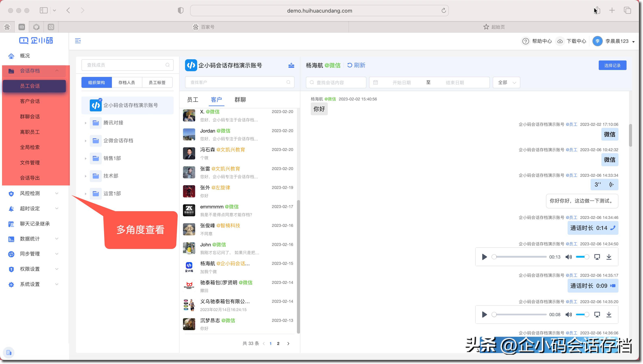Screen dimensions: 643x364
Task: Open the 客户会话 submenu item
Action: coord(30,101)
